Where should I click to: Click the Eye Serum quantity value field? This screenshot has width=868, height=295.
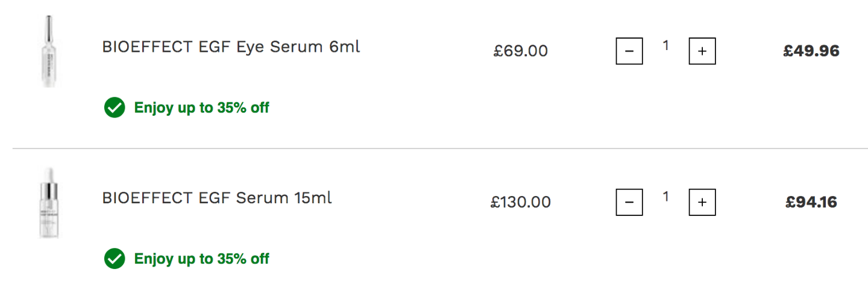point(665,45)
